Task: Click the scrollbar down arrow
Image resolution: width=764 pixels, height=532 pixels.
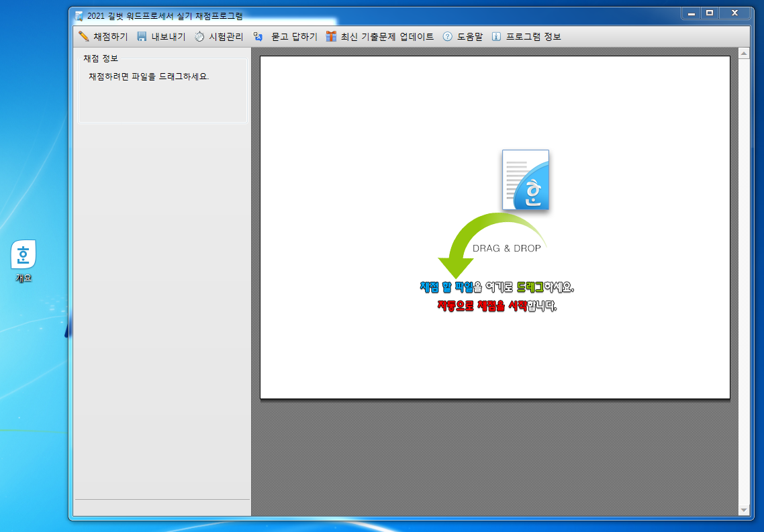Action: tap(743, 511)
